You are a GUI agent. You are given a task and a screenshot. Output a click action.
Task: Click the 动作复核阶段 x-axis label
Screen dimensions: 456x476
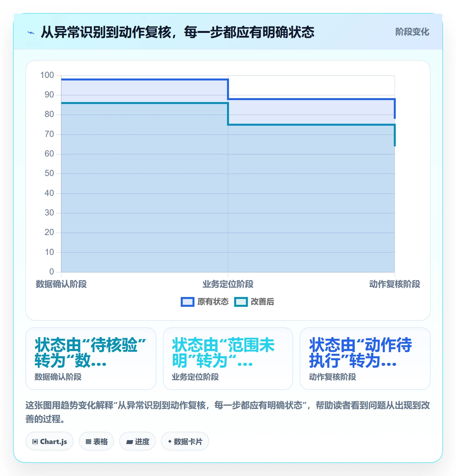[x=395, y=284]
